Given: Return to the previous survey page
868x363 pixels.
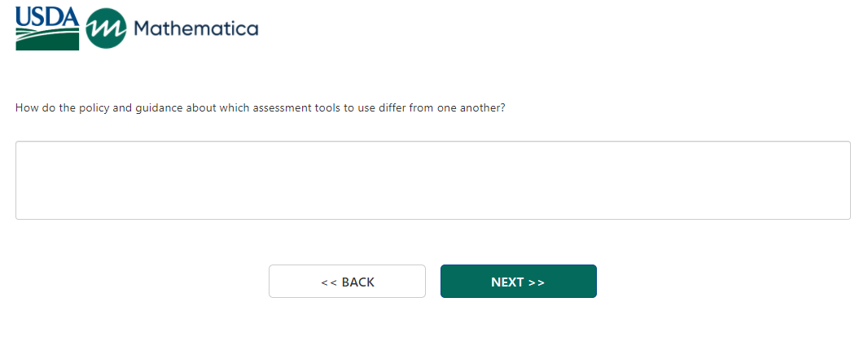Looking at the screenshot, I should coord(347,282).
